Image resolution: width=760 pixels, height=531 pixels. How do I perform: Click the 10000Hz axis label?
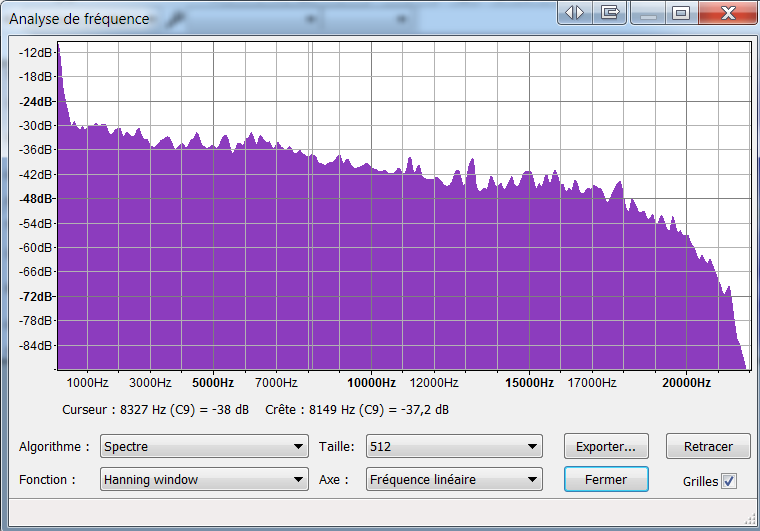pos(371,383)
